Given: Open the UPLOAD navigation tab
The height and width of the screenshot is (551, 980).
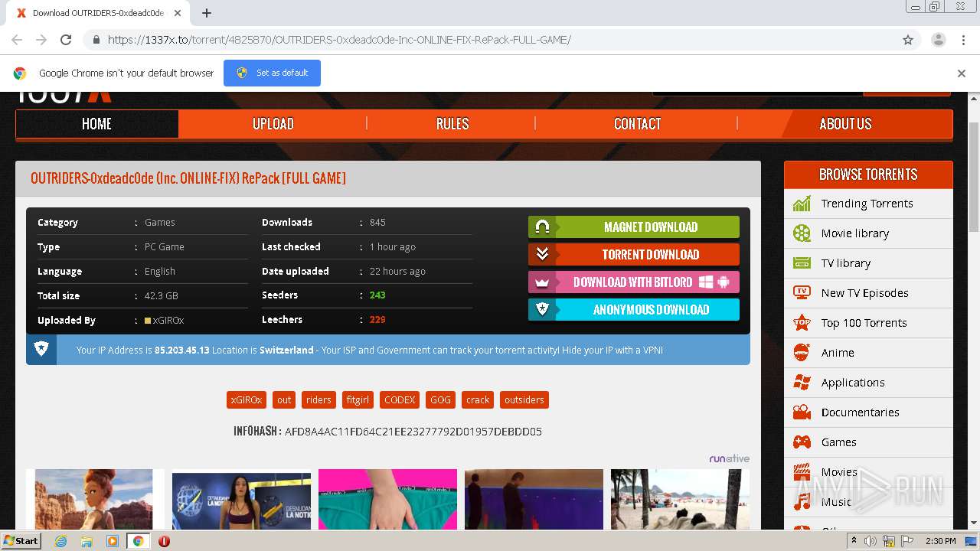Looking at the screenshot, I should pyautogui.click(x=273, y=124).
